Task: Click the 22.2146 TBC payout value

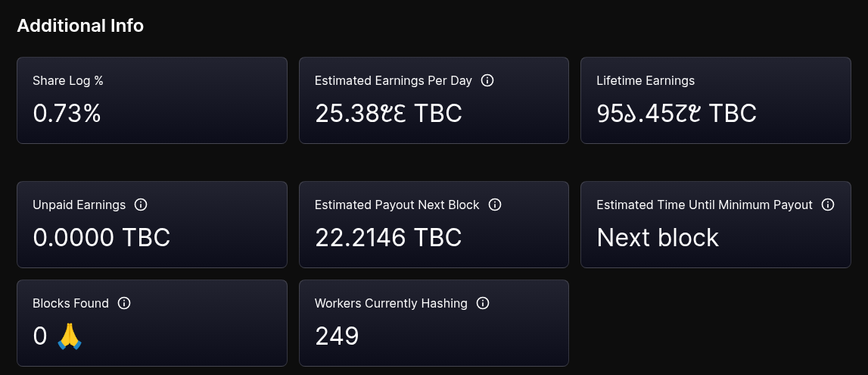Action: point(388,238)
